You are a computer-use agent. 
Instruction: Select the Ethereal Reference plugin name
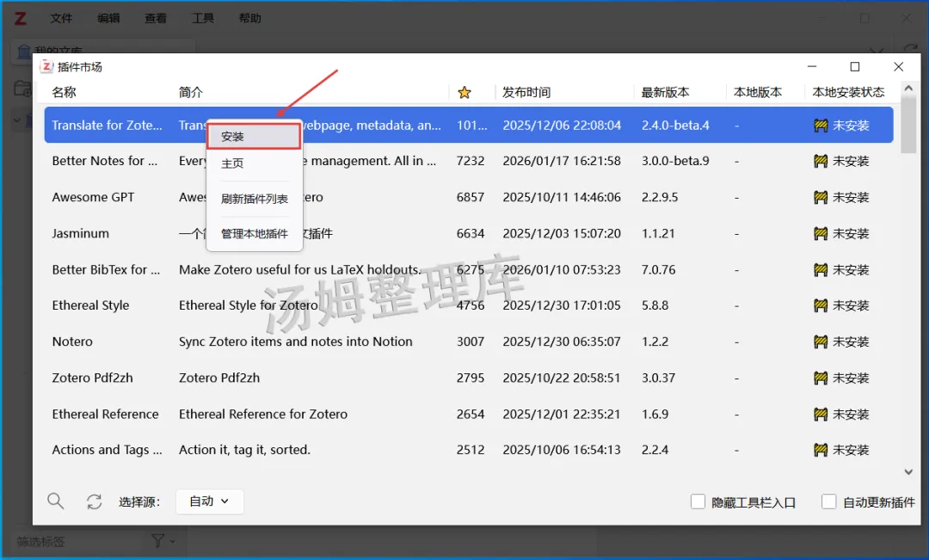coord(106,414)
